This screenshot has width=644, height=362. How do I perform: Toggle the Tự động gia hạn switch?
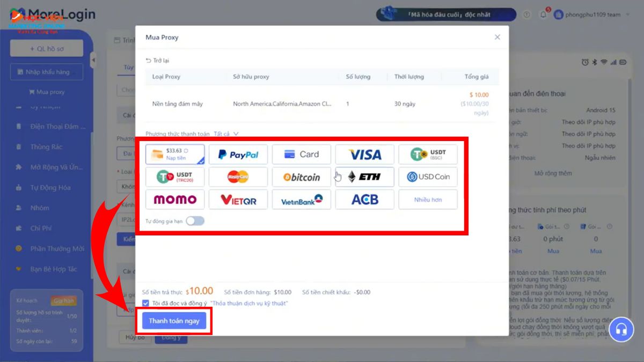click(x=195, y=221)
